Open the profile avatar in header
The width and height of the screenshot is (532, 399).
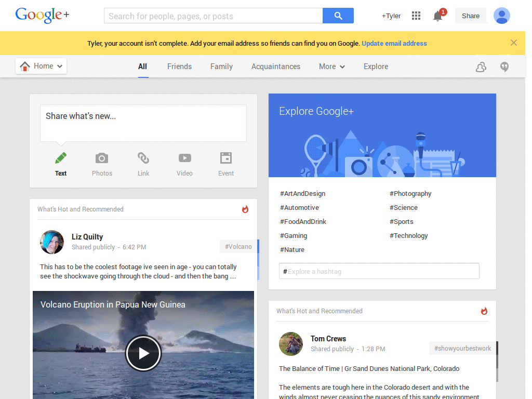pos(501,16)
